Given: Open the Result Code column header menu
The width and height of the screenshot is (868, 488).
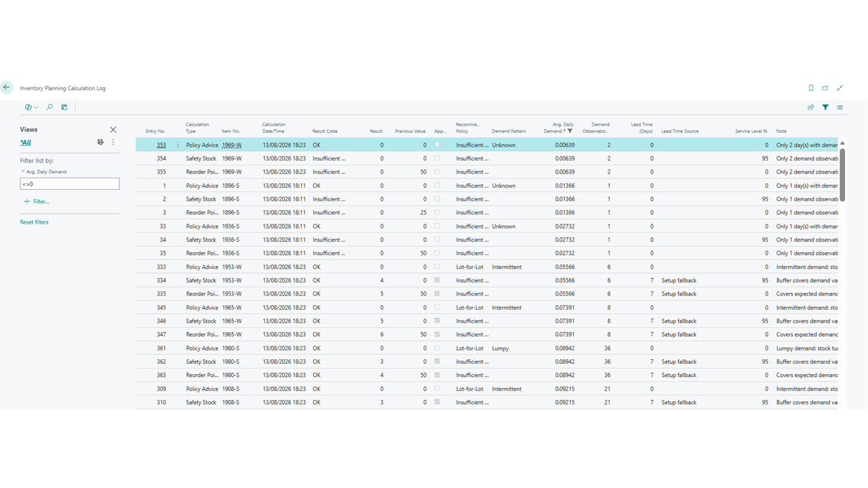Looking at the screenshot, I should pyautogui.click(x=325, y=131).
